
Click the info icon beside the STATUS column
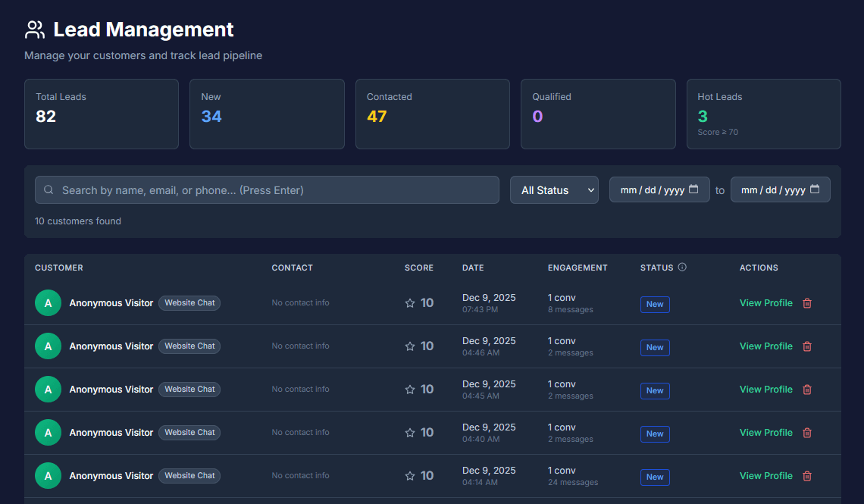point(681,267)
